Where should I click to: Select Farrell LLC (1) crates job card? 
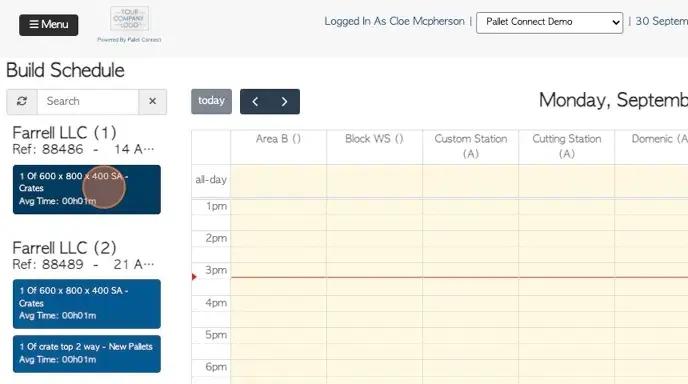click(87, 189)
